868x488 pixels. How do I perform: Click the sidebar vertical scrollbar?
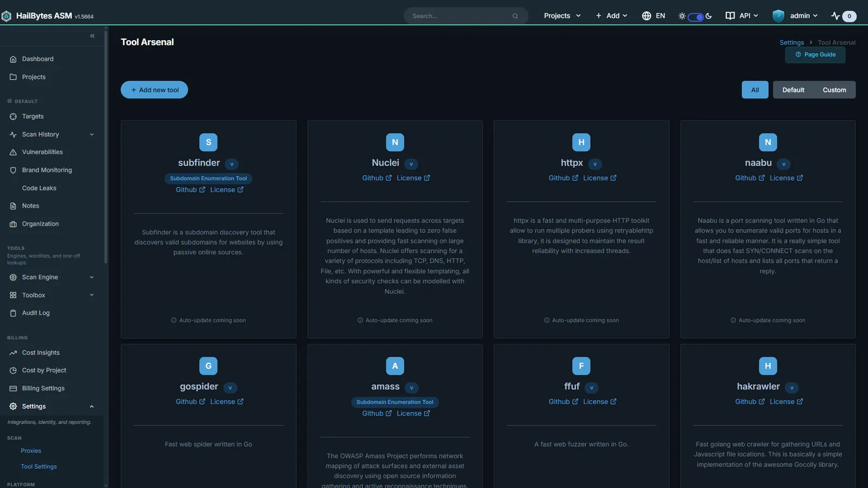106,146
